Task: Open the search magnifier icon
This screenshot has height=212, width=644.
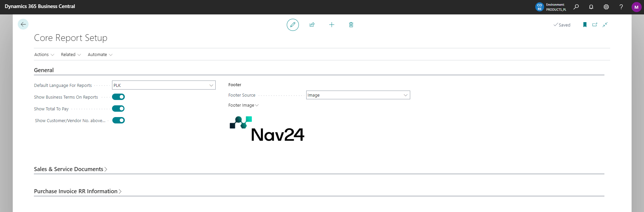Action: pos(576,7)
